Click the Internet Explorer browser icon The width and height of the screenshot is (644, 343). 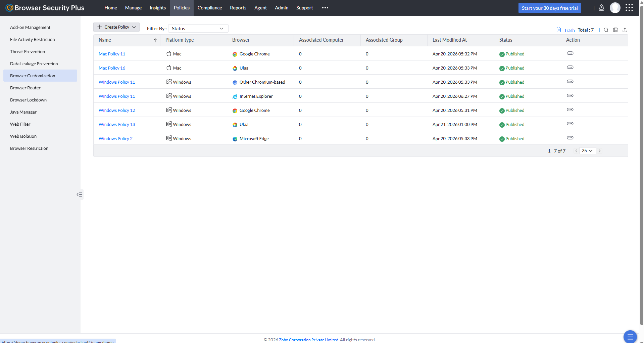(235, 96)
